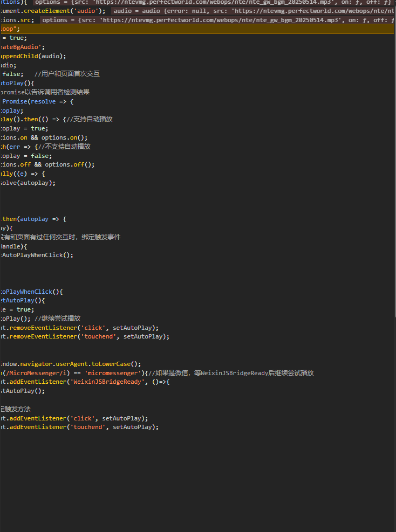Click 'oPlayWhenClick(){' function declaration line
The image size is (396, 532).
32,292
